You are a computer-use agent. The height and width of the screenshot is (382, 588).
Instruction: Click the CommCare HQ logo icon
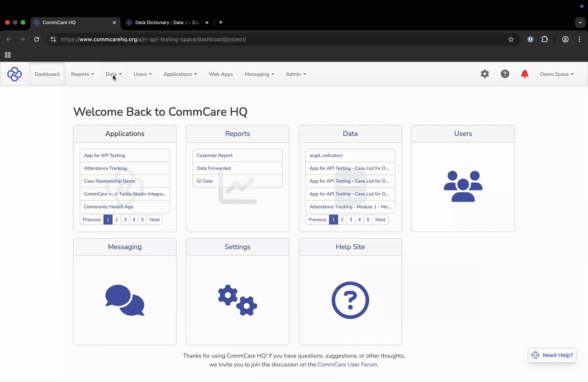[14, 74]
